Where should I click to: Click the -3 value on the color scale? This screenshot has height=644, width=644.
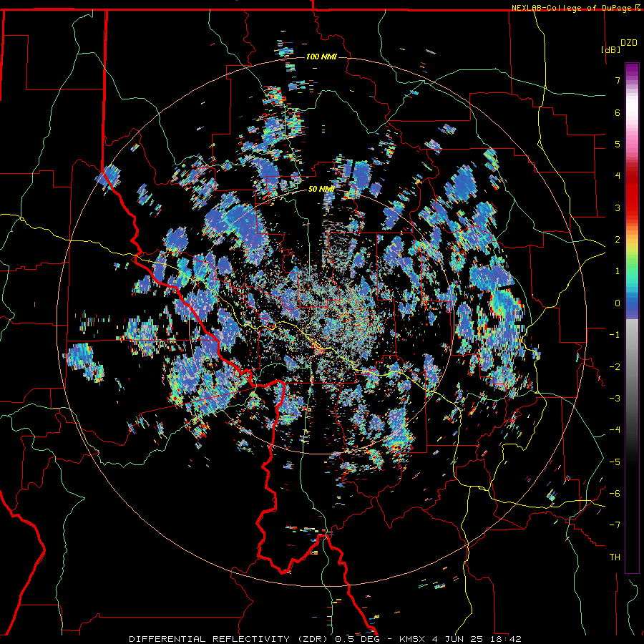click(615, 399)
